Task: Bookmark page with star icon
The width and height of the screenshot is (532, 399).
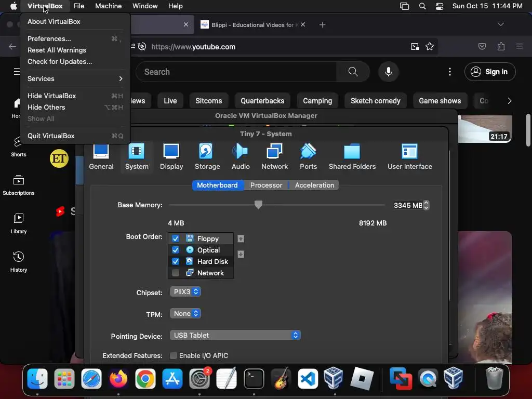Action: pyautogui.click(x=430, y=46)
